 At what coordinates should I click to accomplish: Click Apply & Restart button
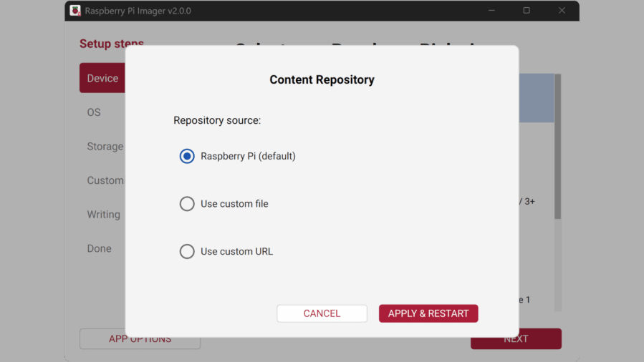coord(428,313)
